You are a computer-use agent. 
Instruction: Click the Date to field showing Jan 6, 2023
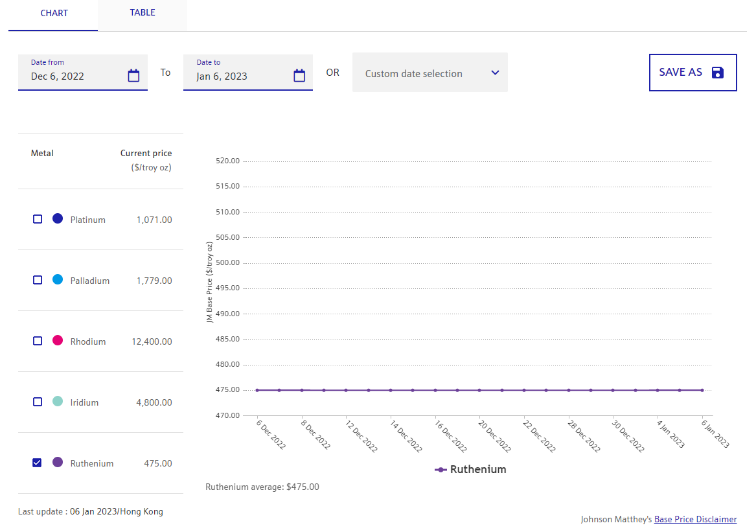coord(240,76)
